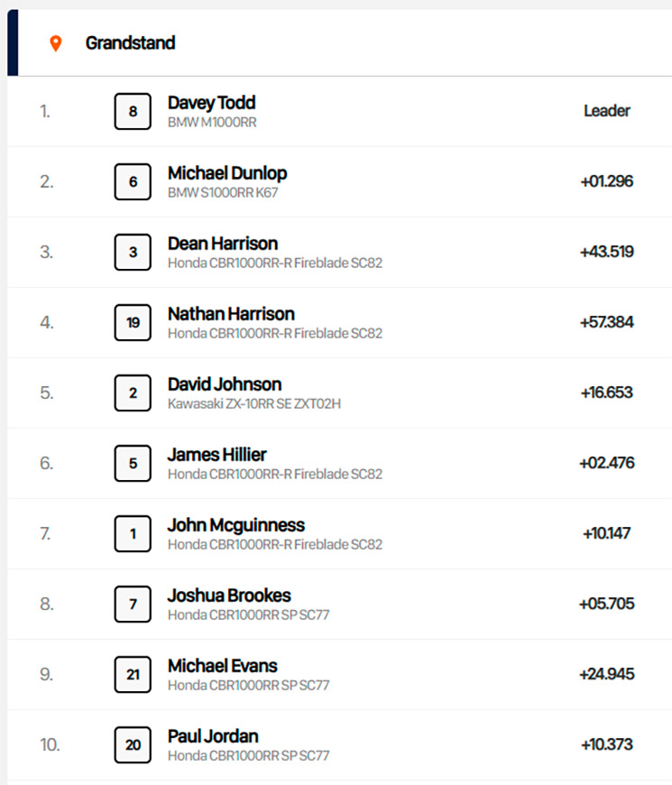The image size is (672, 785).
Task: Click the Leader status label
Action: (607, 111)
